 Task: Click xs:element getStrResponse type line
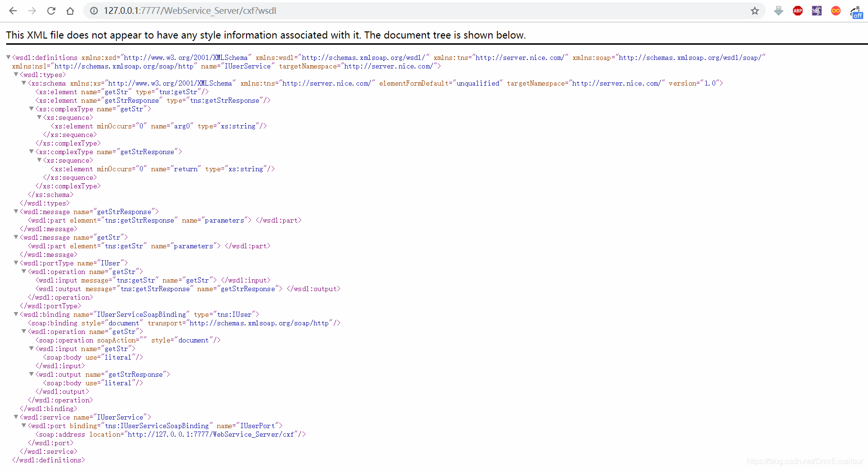(x=153, y=100)
